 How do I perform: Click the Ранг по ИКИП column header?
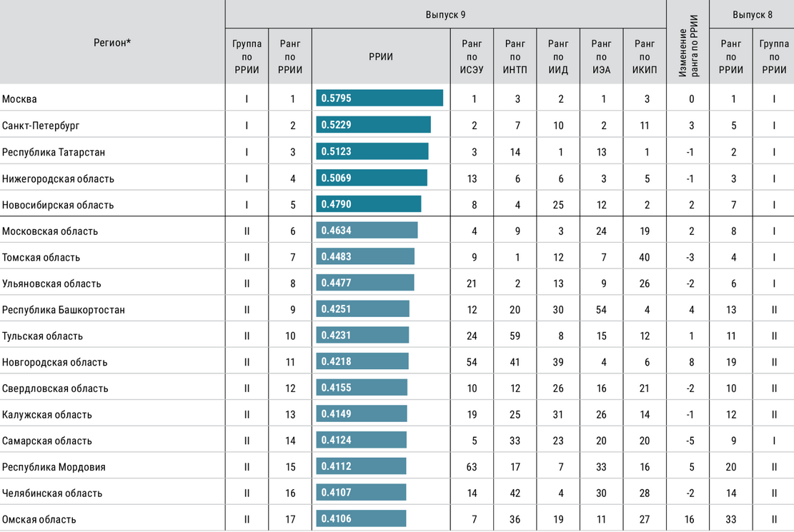click(645, 57)
